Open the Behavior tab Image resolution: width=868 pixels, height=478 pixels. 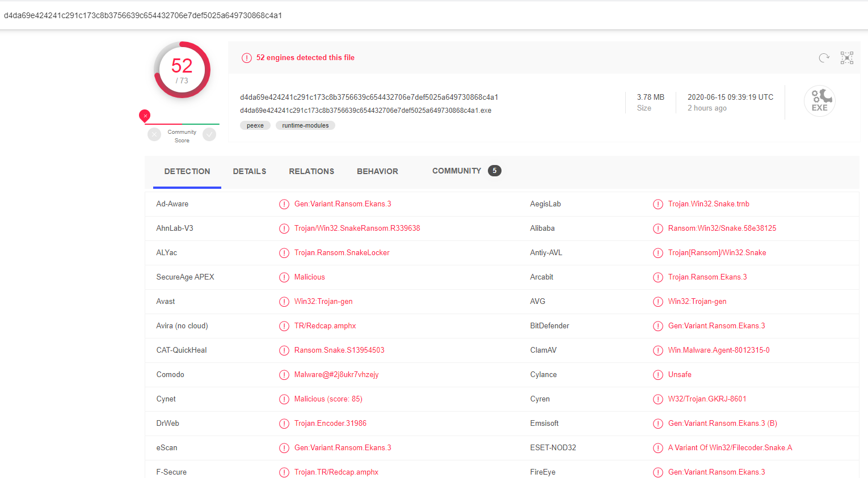[377, 171]
